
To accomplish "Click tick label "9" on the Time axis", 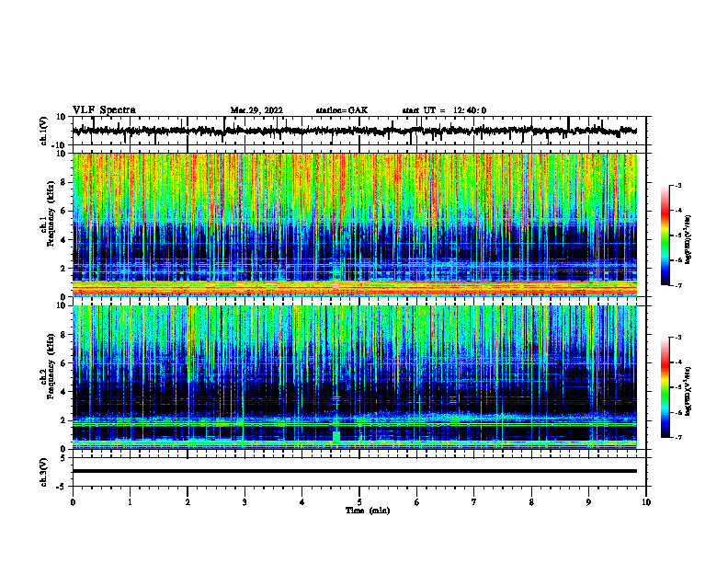I will tap(588, 502).
